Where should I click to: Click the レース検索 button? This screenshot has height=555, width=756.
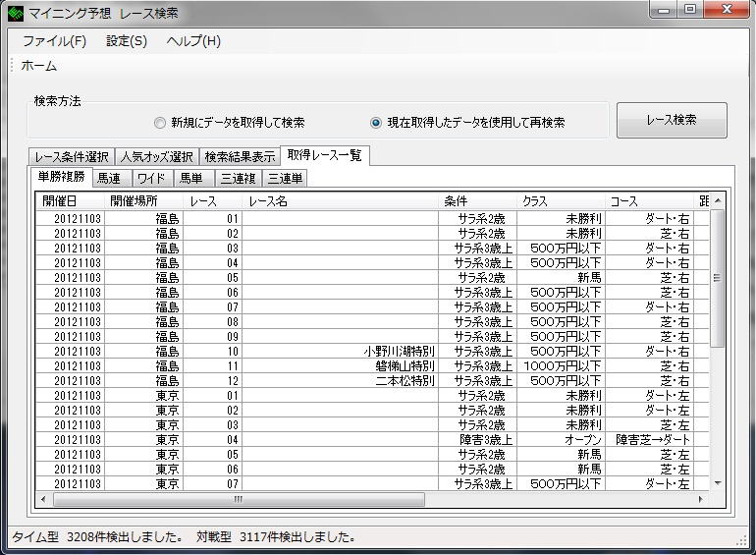[x=672, y=120]
